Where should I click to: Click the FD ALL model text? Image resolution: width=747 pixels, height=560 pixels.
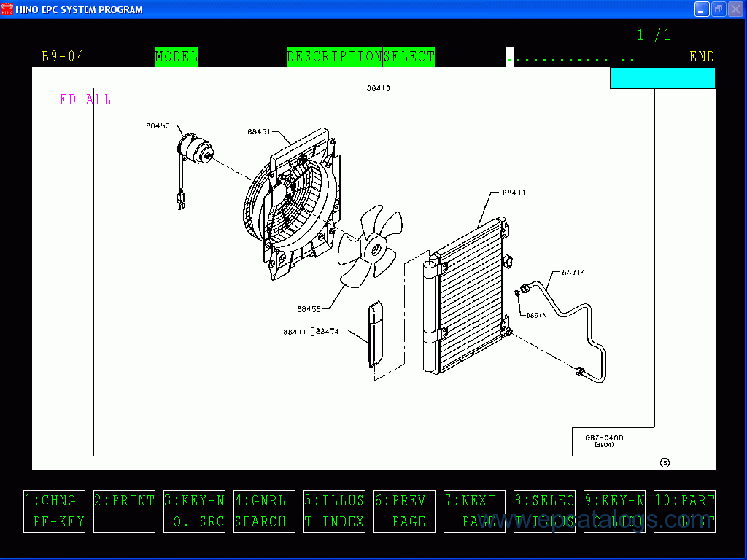click(86, 99)
